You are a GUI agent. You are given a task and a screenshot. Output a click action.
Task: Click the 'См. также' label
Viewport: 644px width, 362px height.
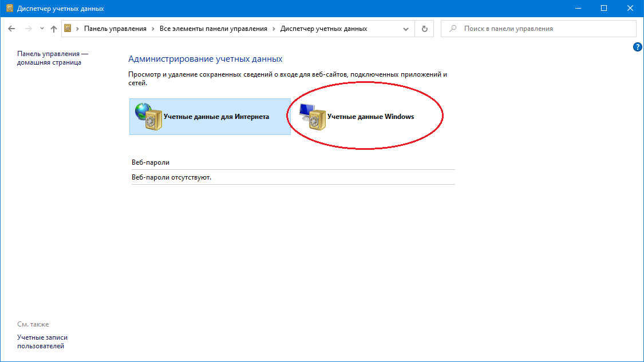pyautogui.click(x=33, y=324)
